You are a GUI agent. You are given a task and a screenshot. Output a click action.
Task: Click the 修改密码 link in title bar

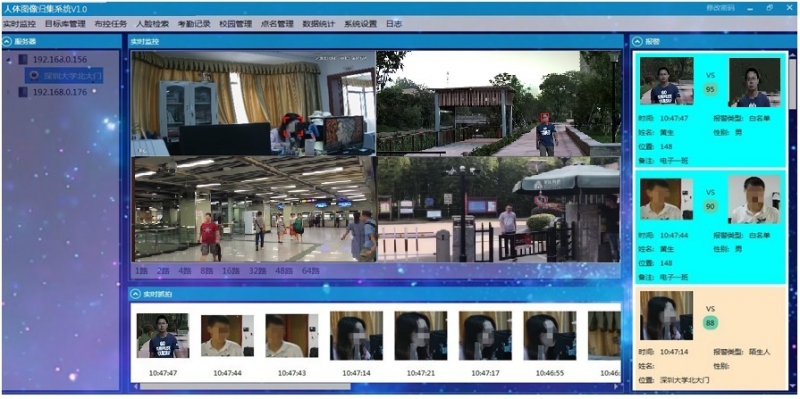720,8
